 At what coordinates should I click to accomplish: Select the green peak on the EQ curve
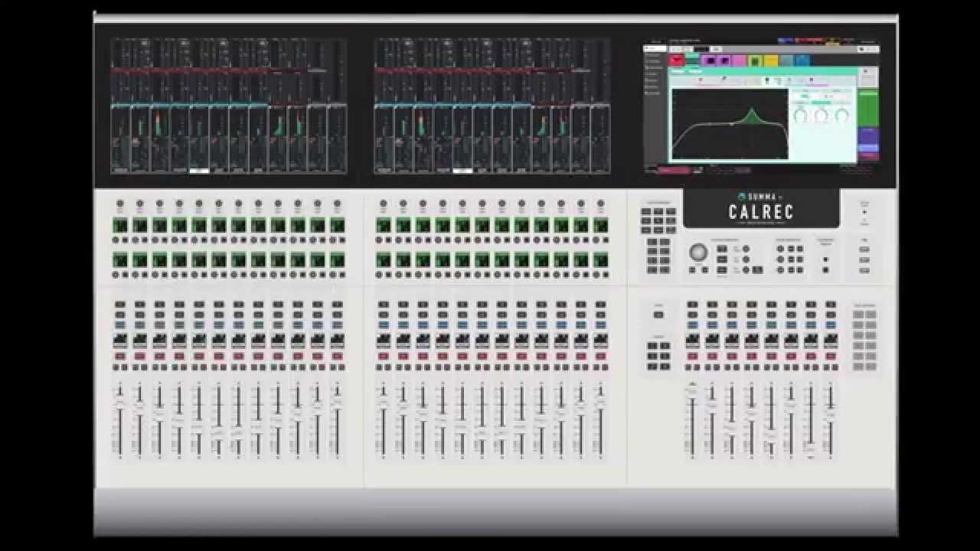pos(751,117)
